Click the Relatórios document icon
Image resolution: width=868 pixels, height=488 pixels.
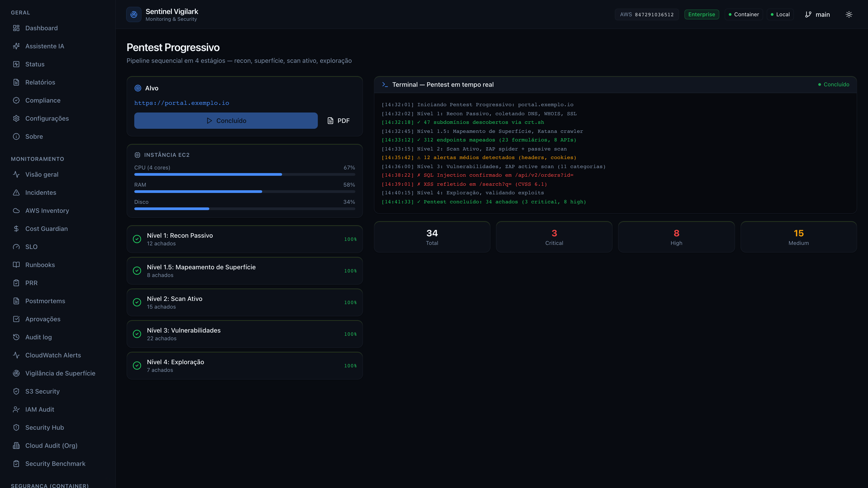point(16,82)
